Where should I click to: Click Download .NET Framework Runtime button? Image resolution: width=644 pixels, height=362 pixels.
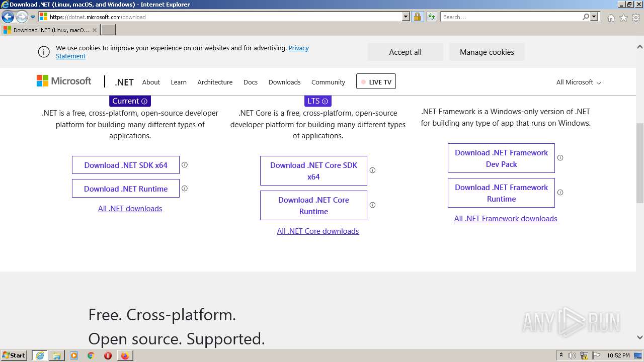[x=501, y=193]
